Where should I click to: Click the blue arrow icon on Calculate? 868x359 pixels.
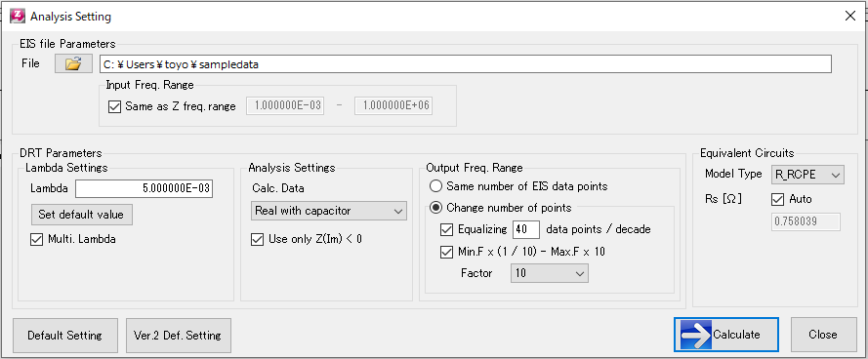point(696,335)
